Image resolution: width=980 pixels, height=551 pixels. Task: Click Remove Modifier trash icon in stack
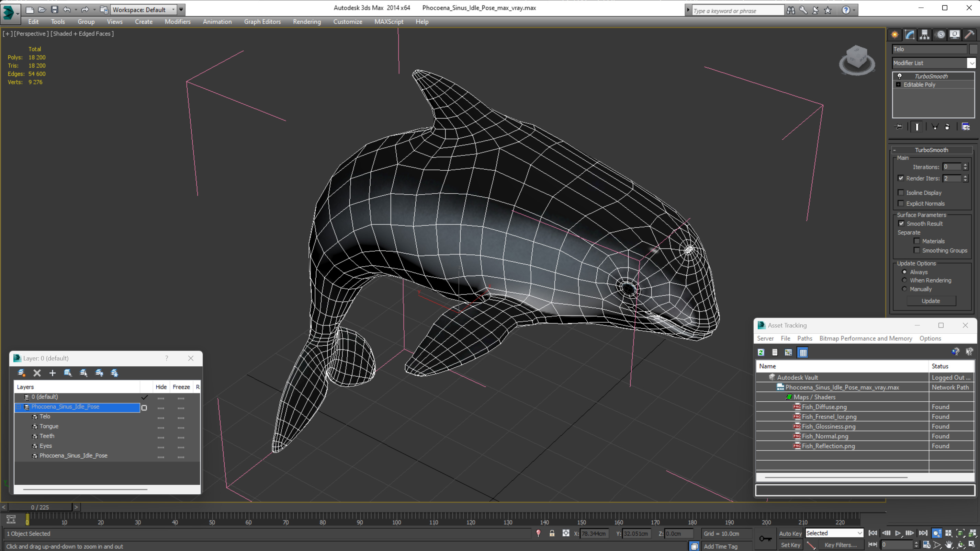[947, 127]
